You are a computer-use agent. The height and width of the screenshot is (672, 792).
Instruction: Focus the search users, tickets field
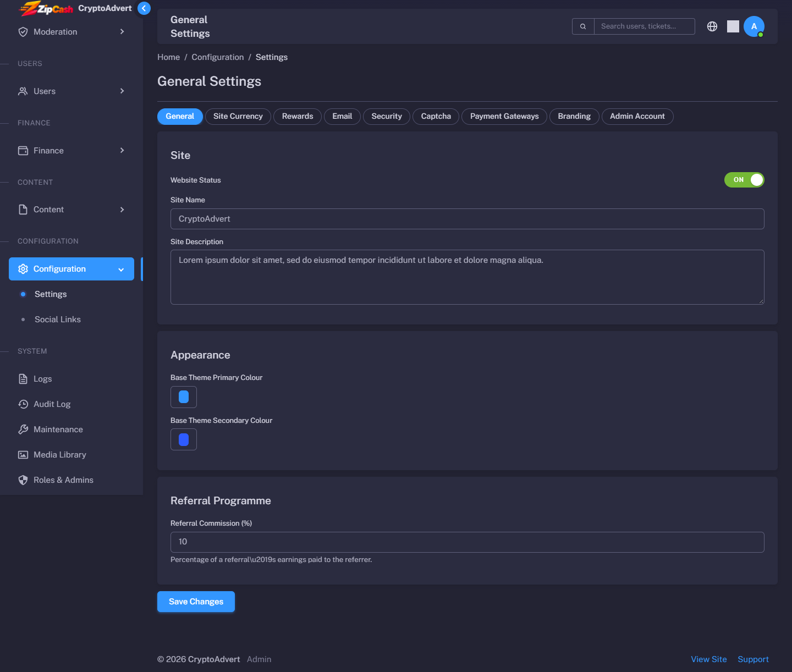click(x=645, y=26)
